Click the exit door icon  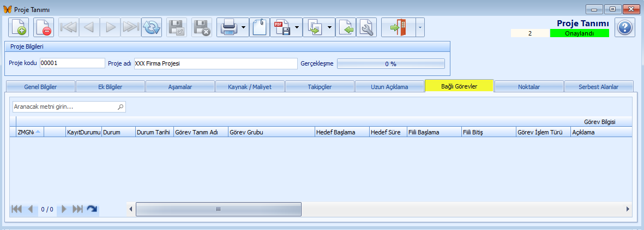[398, 27]
